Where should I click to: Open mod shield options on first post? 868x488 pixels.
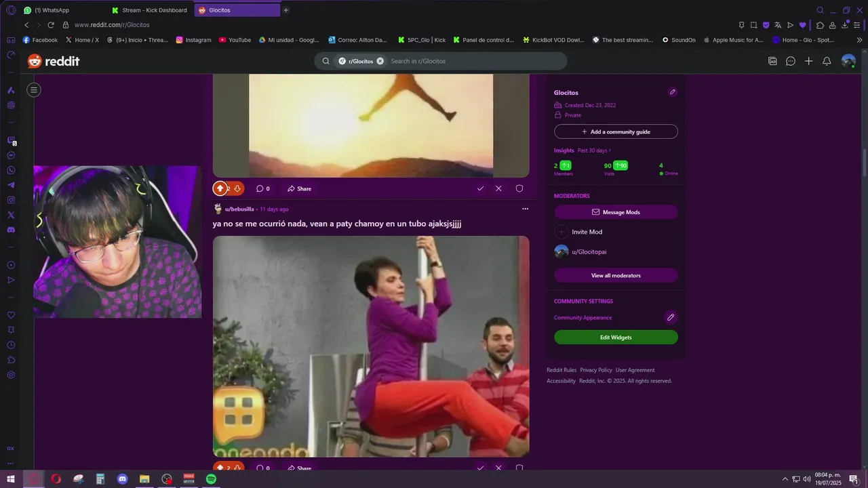point(519,188)
